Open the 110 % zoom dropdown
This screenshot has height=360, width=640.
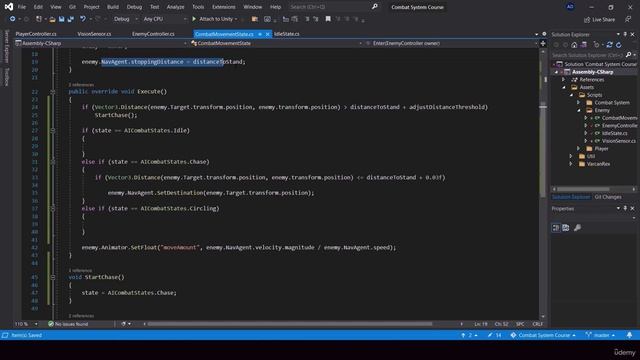[27, 324]
